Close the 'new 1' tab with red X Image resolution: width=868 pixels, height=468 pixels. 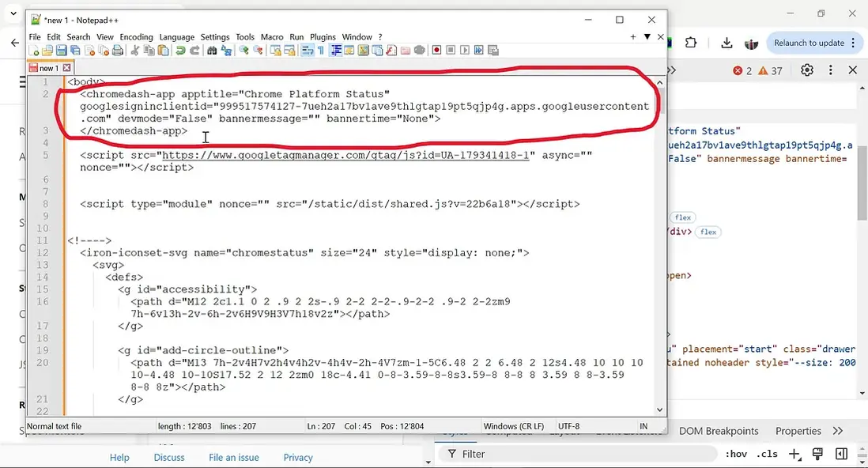point(67,68)
